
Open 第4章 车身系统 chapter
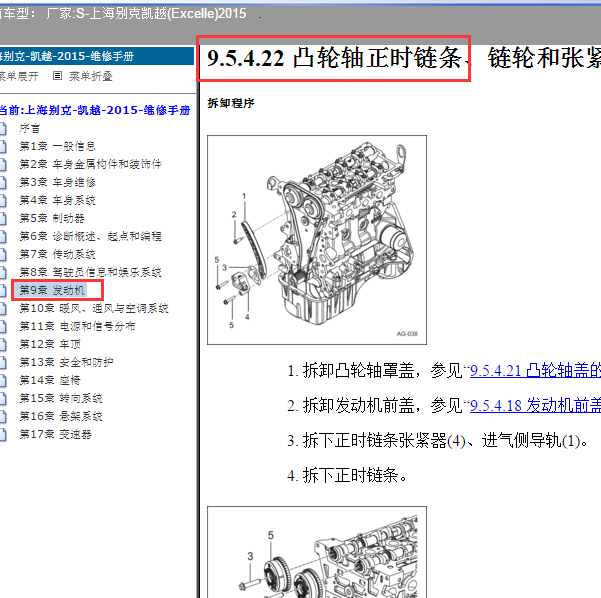57,200
